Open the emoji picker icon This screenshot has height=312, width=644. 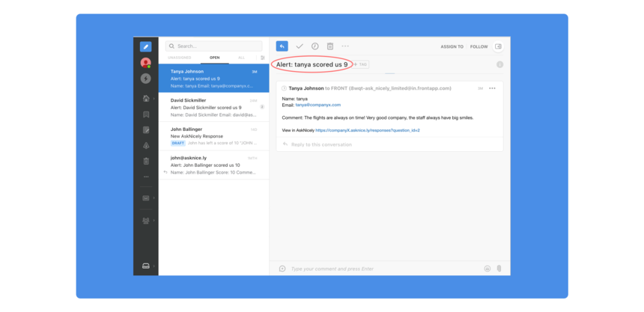(487, 269)
